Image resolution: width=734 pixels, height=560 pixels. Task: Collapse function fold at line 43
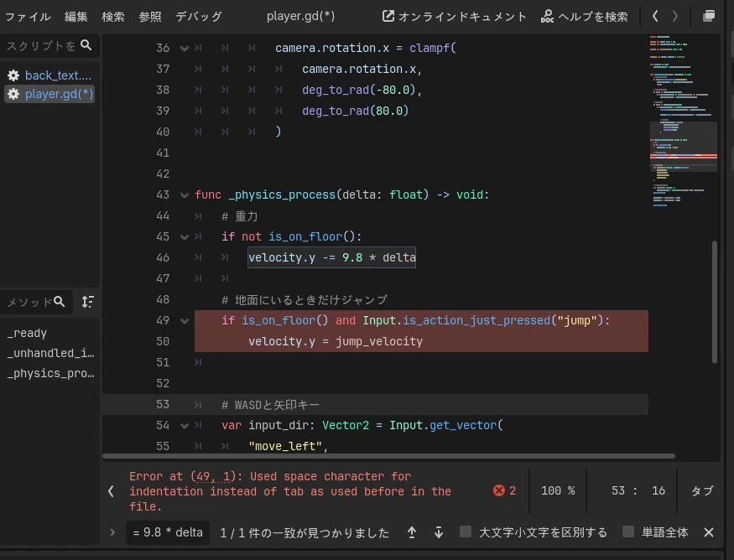point(185,195)
